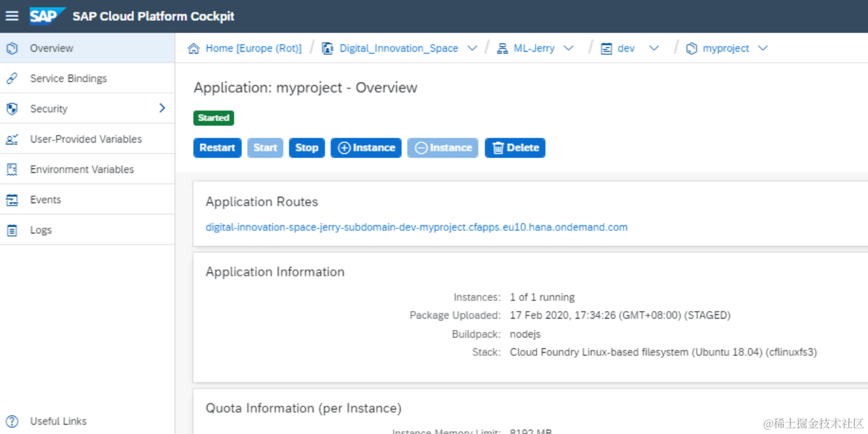Stop the application
The height and width of the screenshot is (434, 868).
coord(307,148)
